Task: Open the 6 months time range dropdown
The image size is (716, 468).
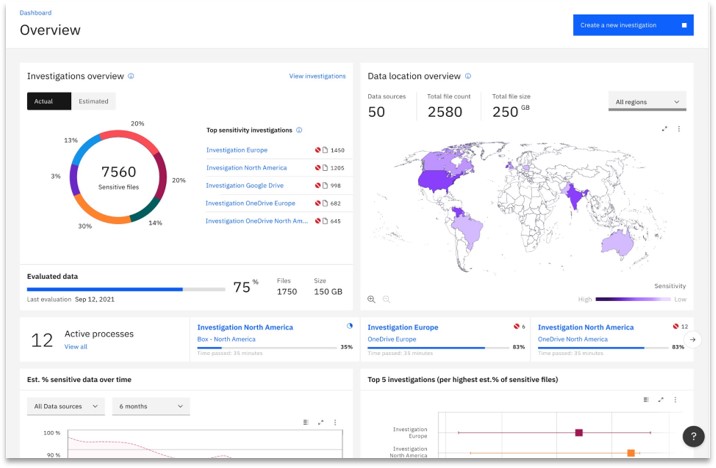Action: click(x=151, y=406)
